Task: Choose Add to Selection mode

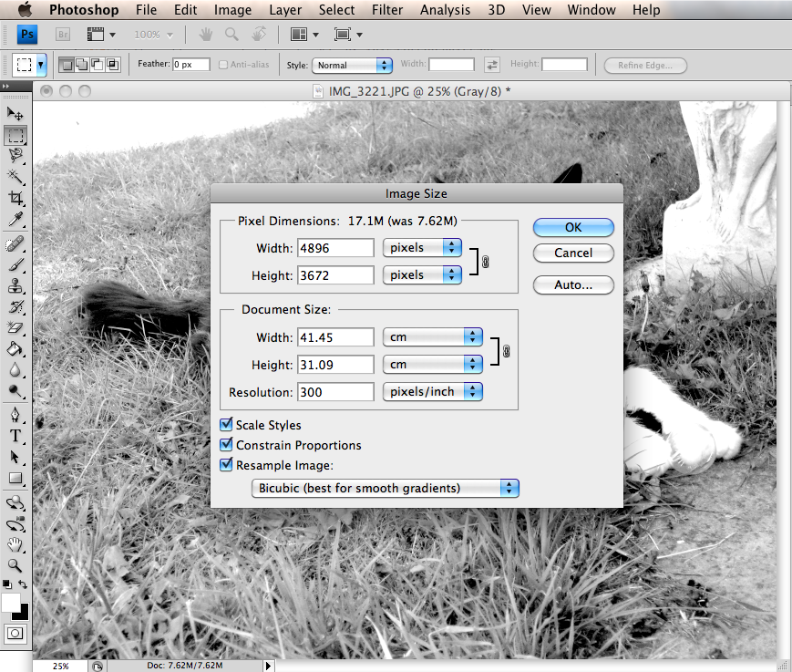Action: (81, 65)
